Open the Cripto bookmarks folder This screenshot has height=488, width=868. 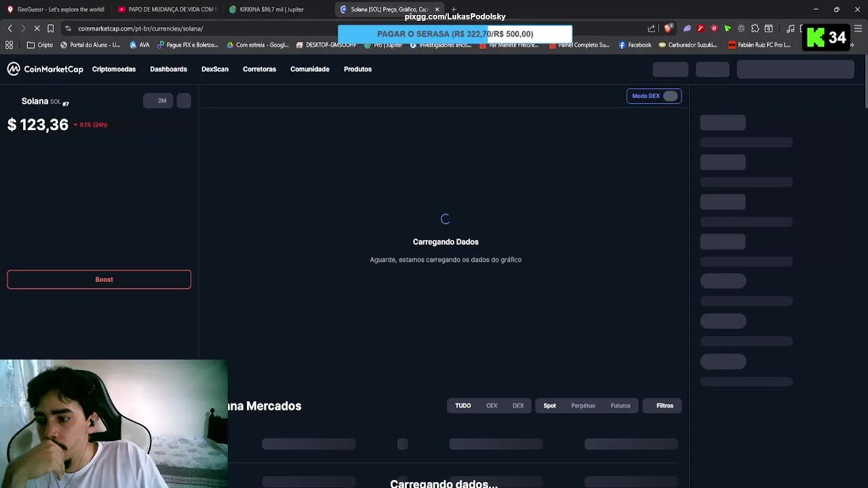click(39, 45)
